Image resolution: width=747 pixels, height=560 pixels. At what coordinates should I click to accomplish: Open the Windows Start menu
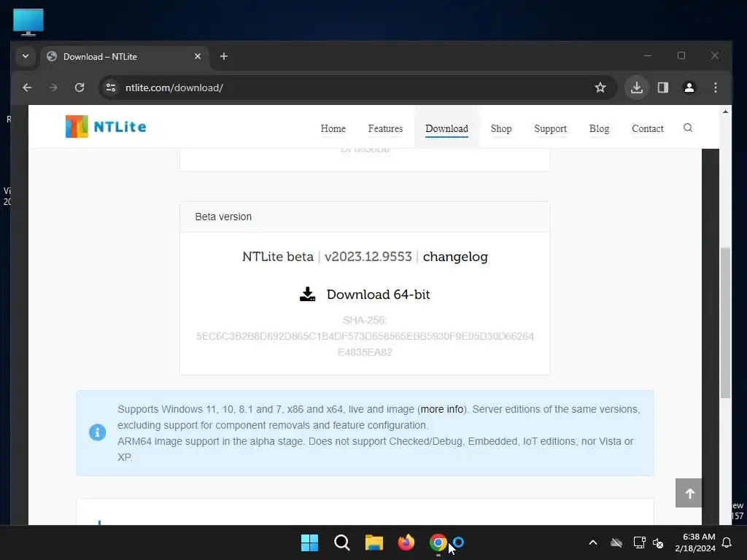click(x=309, y=542)
